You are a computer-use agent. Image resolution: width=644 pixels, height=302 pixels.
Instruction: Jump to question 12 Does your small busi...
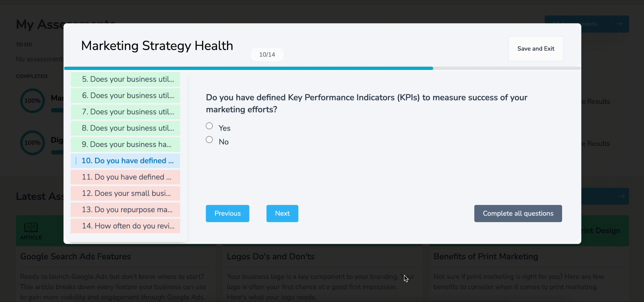point(125,193)
